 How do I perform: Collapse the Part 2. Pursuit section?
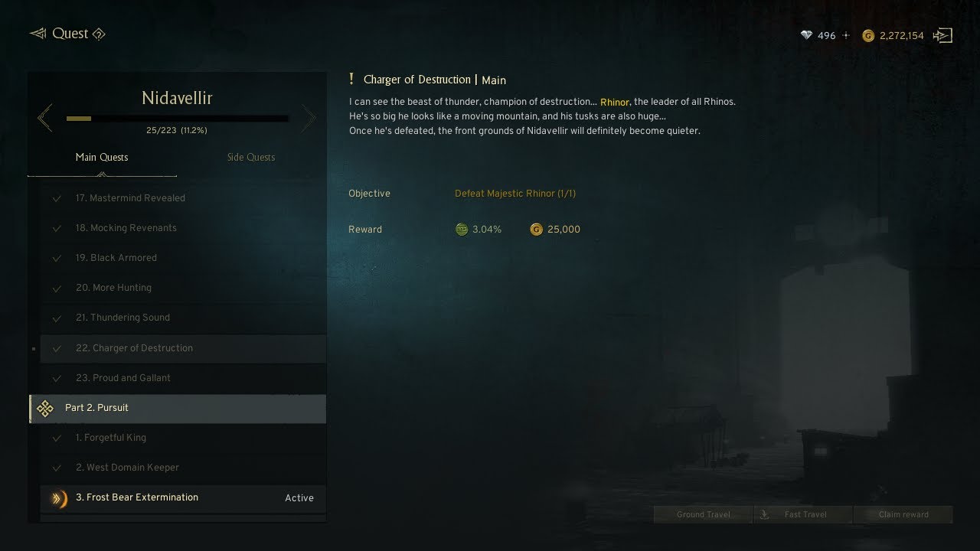(x=178, y=409)
